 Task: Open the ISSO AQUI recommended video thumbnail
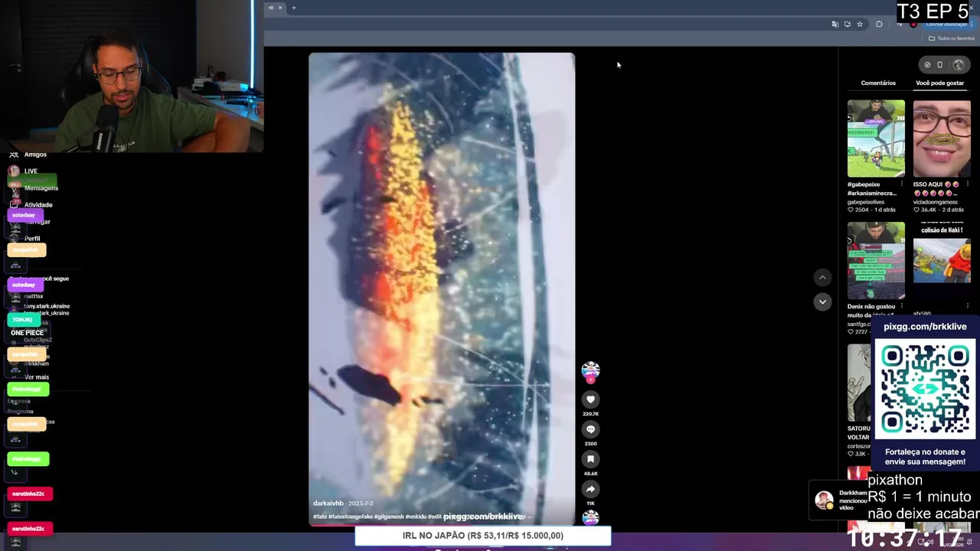coord(942,139)
